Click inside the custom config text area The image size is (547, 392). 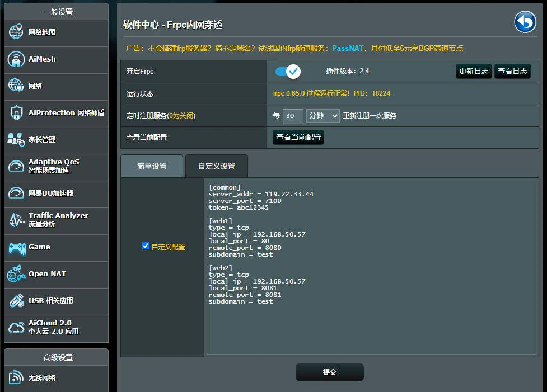371,268
